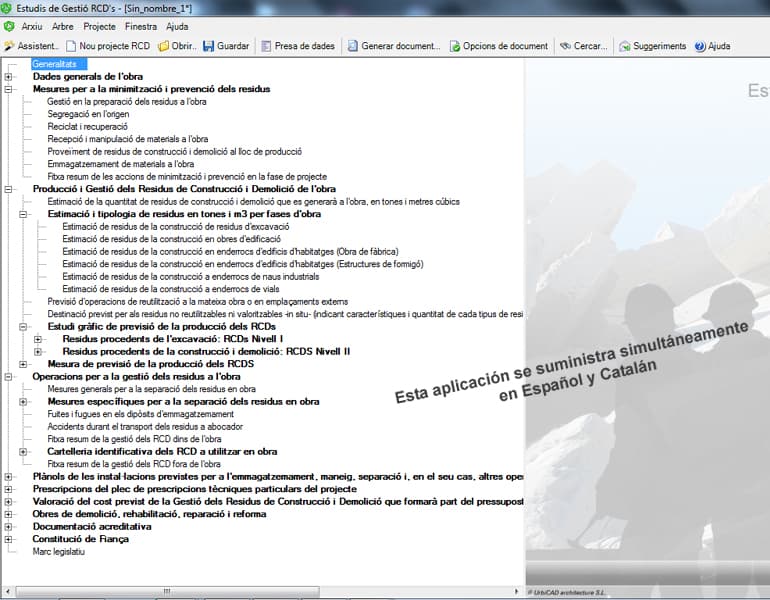The height and width of the screenshot is (600, 770).
Task: Click the Suggeriments icon
Action: click(x=625, y=46)
